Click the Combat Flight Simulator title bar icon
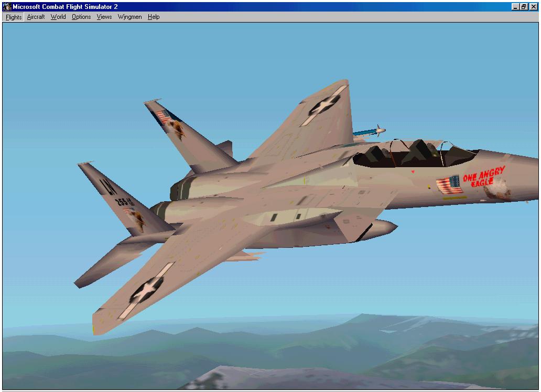Viewport: 541px width, 392px height. 7,7
